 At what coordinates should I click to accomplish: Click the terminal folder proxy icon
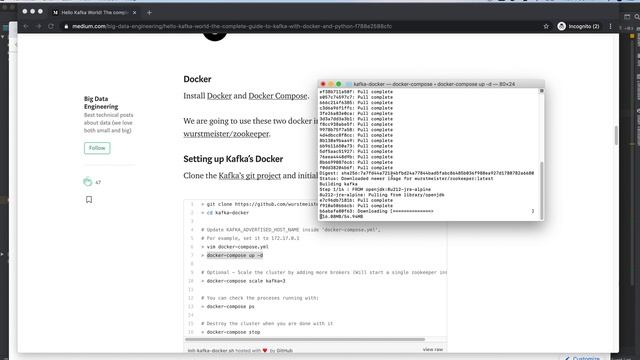point(349,84)
